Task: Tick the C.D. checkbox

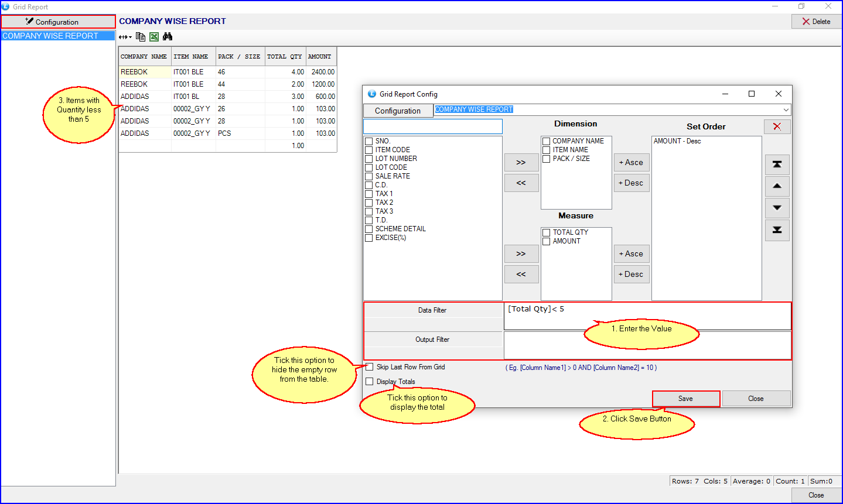Action: point(369,185)
